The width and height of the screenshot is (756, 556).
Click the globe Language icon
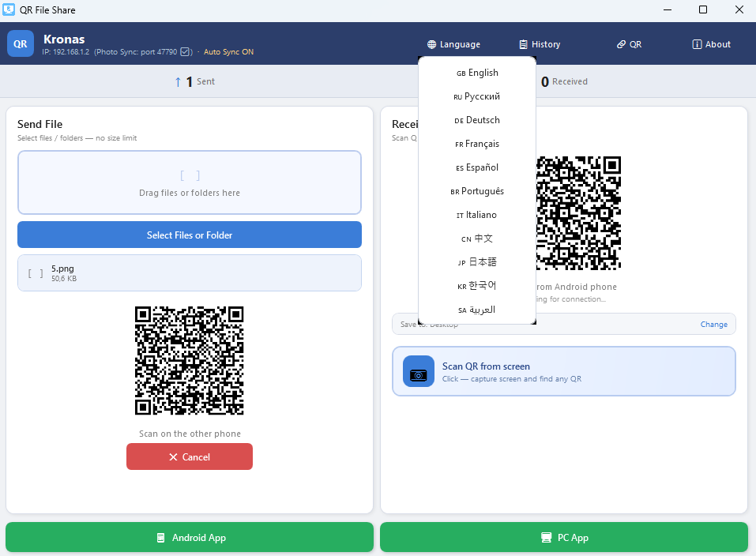point(431,44)
